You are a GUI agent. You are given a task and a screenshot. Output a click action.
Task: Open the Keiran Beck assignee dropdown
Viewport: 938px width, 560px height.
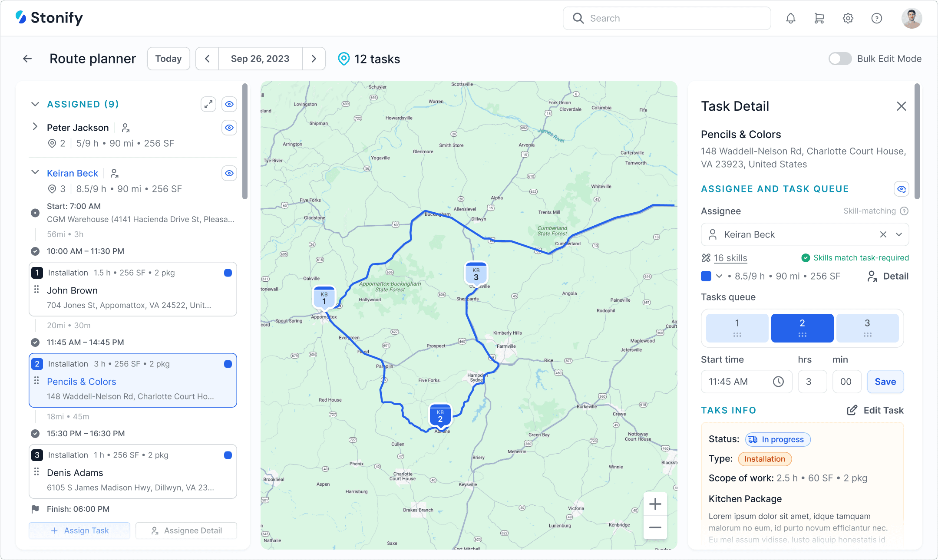coord(898,234)
